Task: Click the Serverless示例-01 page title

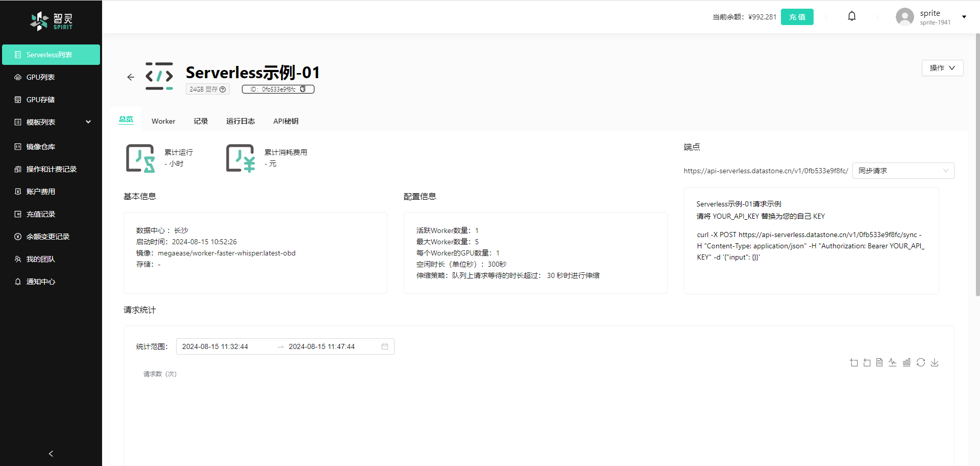Action: 253,73
